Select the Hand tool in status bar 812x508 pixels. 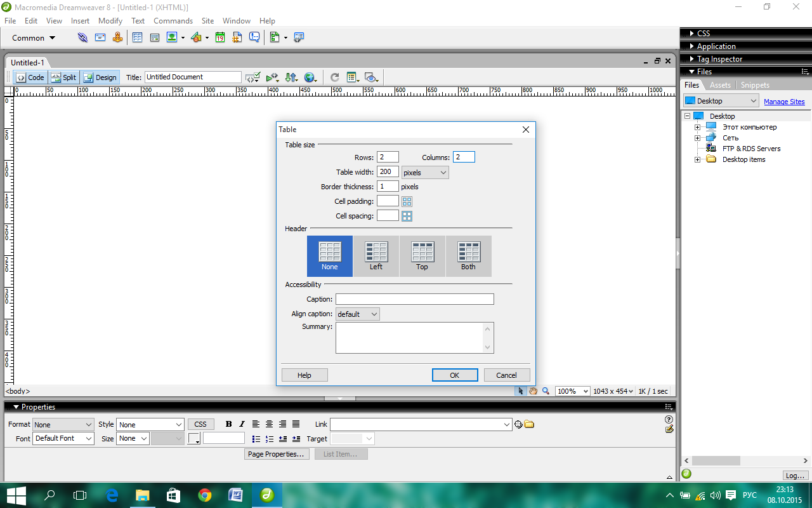[533, 391]
